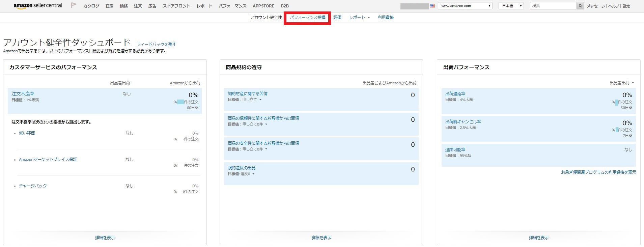Click the Amazon Seller Central logo

(x=38, y=6)
